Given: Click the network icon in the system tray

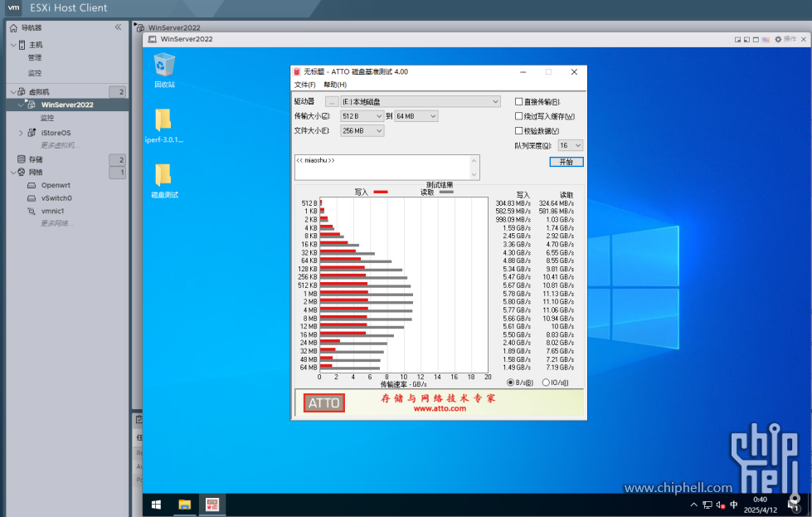Looking at the screenshot, I should tap(707, 505).
